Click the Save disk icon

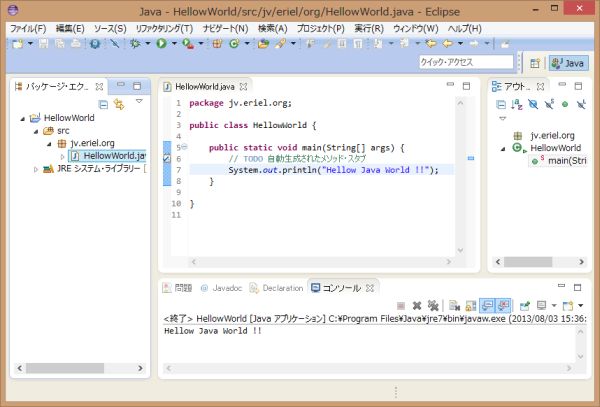click(43, 44)
